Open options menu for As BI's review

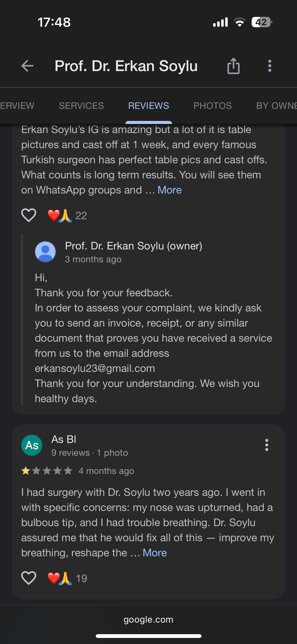point(267,445)
